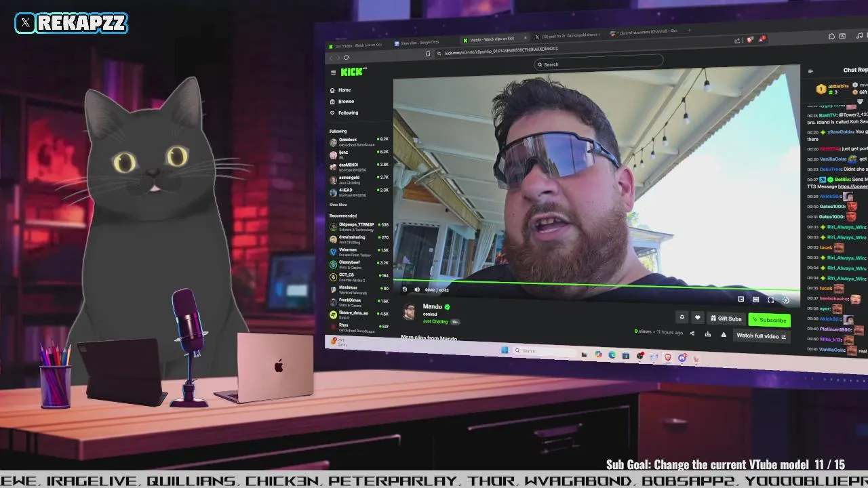Open the video settings gear icon
This screenshot has height=488, width=868.
coord(785,300)
